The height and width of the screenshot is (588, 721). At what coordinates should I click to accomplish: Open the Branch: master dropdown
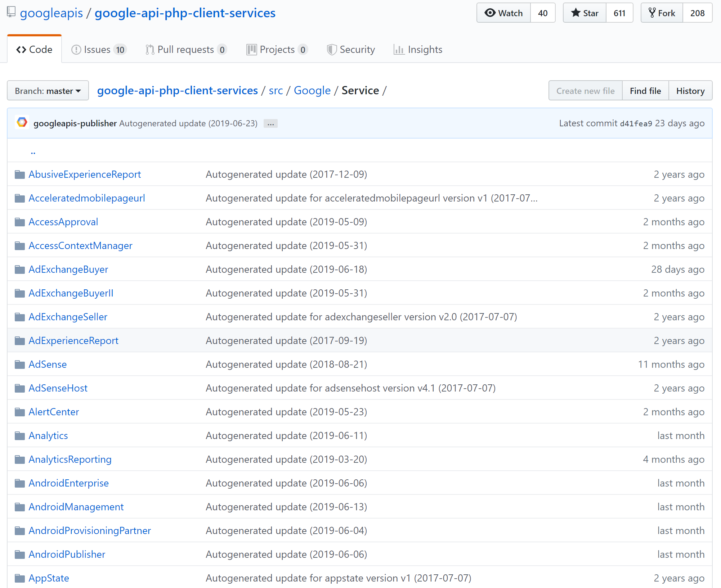tap(48, 91)
